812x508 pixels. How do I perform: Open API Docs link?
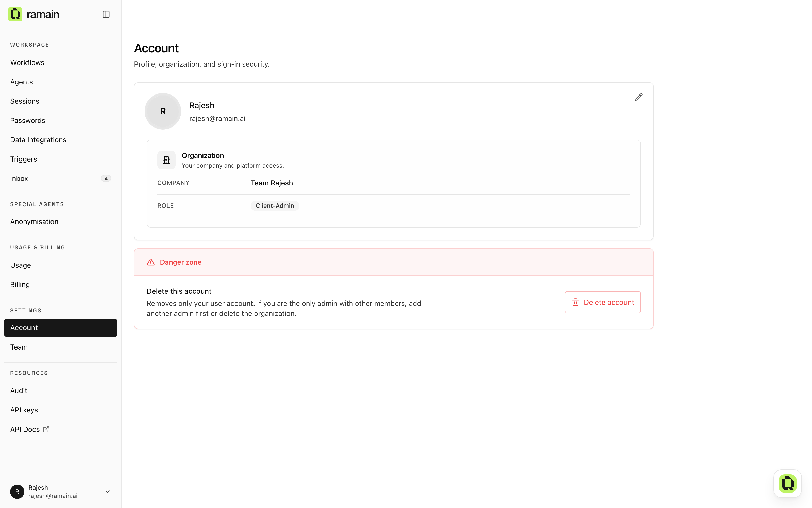pyautogui.click(x=60, y=429)
